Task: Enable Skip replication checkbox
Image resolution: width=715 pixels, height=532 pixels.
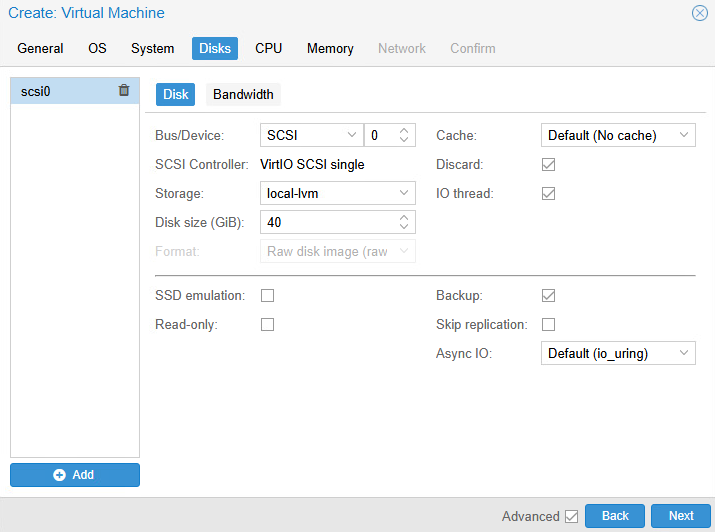Action: click(548, 325)
